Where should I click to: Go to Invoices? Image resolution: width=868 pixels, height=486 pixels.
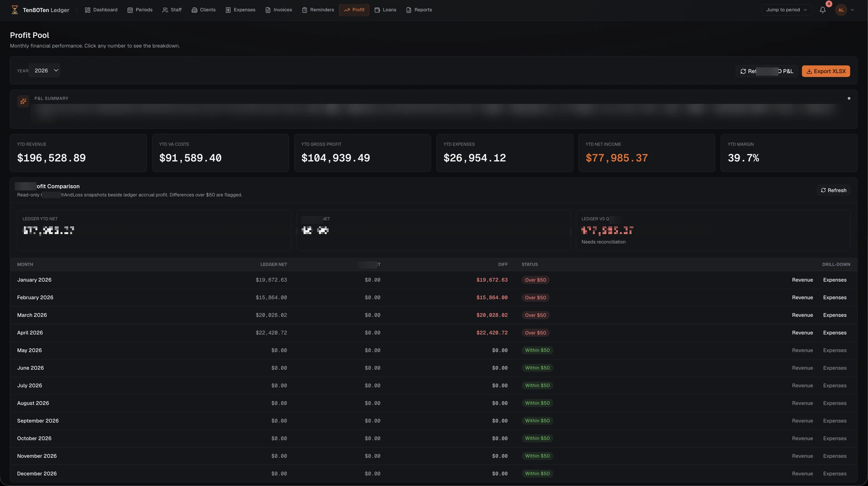tap(278, 10)
